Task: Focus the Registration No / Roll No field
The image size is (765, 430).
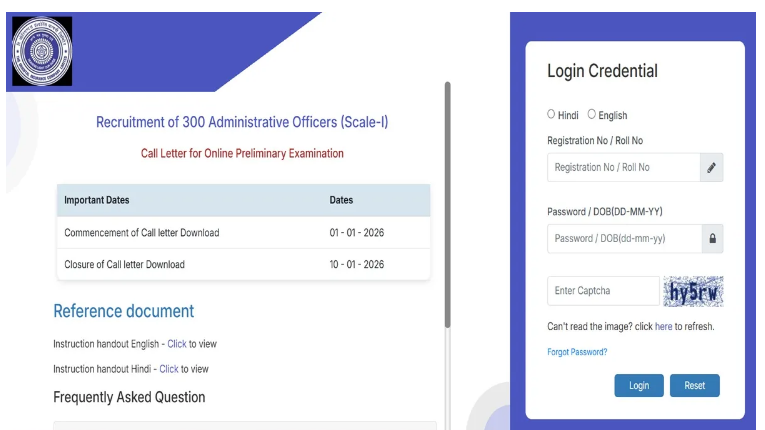Action: (623, 168)
